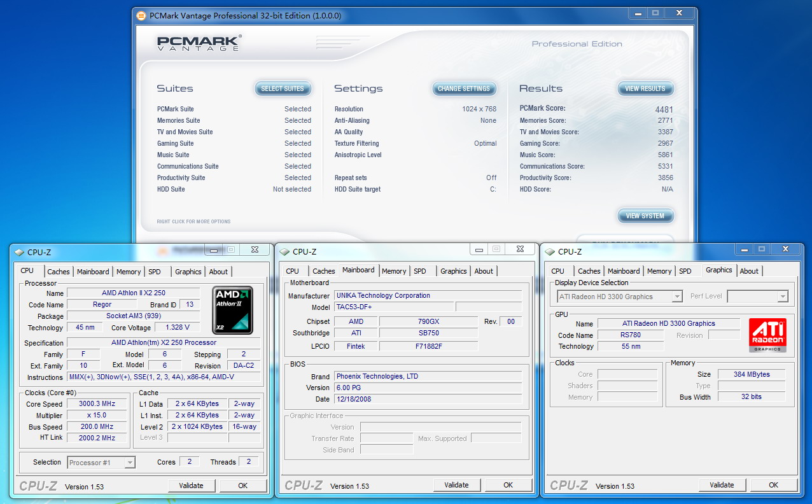Select Graphics tab in middle CPU-Z window
Viewport: 812px width, 504px height.
[x=454, y=271]
